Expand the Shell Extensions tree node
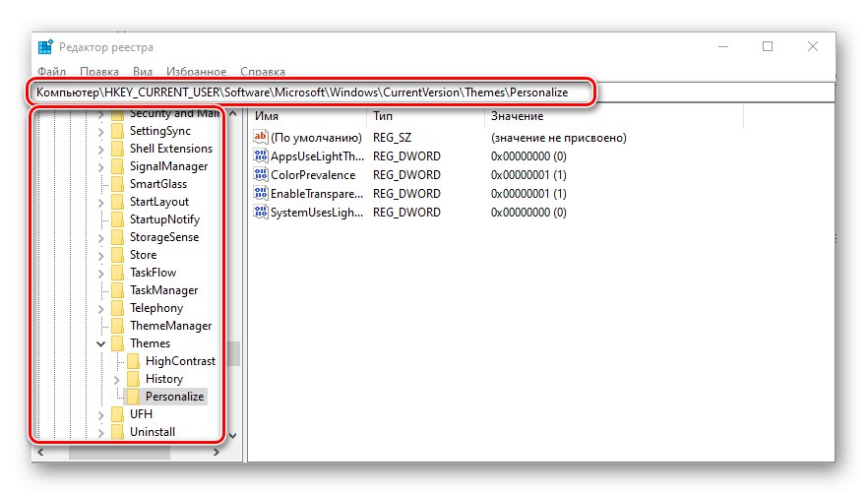Image resolution: width=868 pixels, height=495 pixels. point(100,150)
